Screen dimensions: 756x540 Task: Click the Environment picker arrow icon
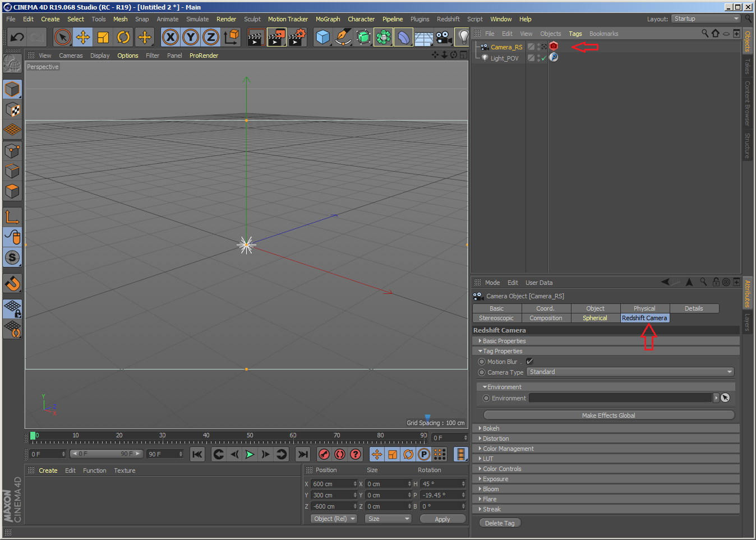(x=725, y=398)
